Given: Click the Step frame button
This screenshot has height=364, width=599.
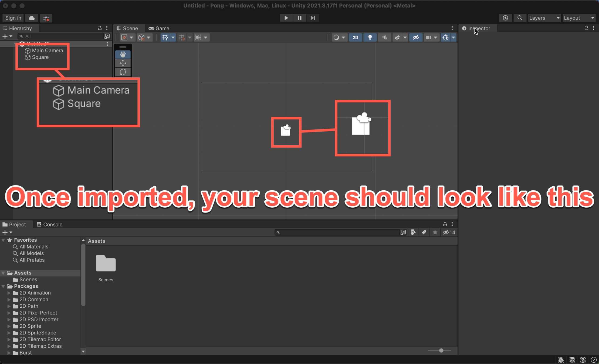Looking at the screenshot, I should pyautogui.click(x=313, y=18).
